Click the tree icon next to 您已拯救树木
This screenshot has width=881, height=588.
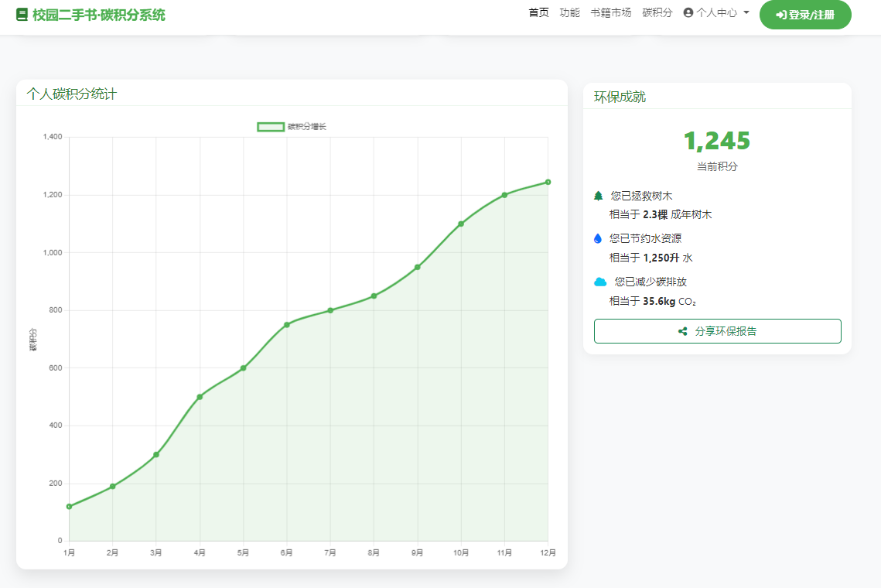599,196
